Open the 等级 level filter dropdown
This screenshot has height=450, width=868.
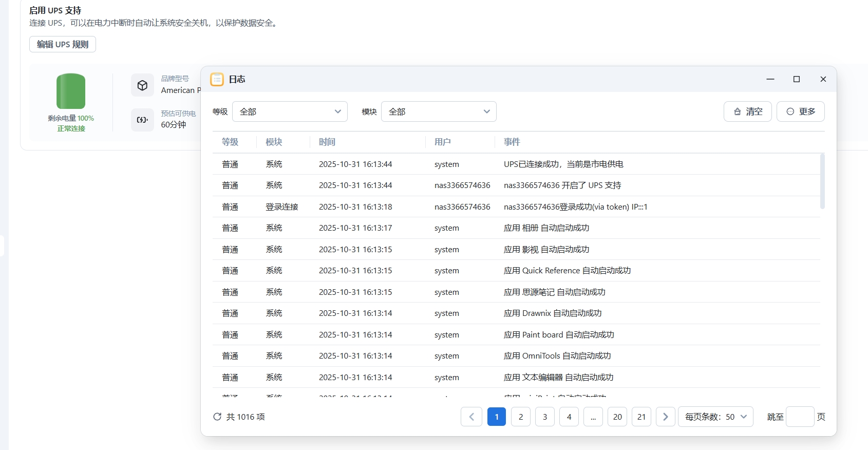click(290, 111)
